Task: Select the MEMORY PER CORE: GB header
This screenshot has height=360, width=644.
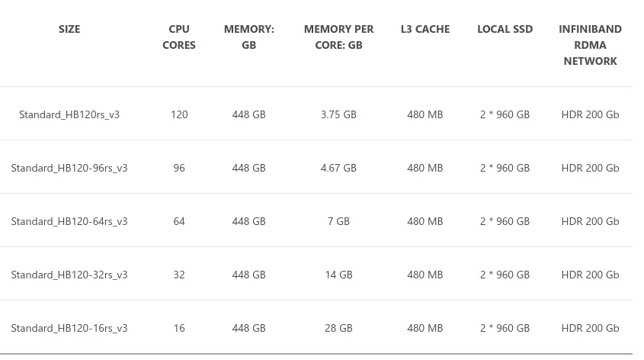Action: point(338,37)
